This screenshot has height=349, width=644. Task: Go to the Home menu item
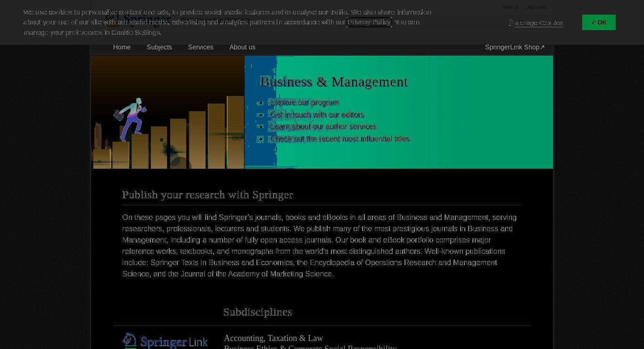122,47
